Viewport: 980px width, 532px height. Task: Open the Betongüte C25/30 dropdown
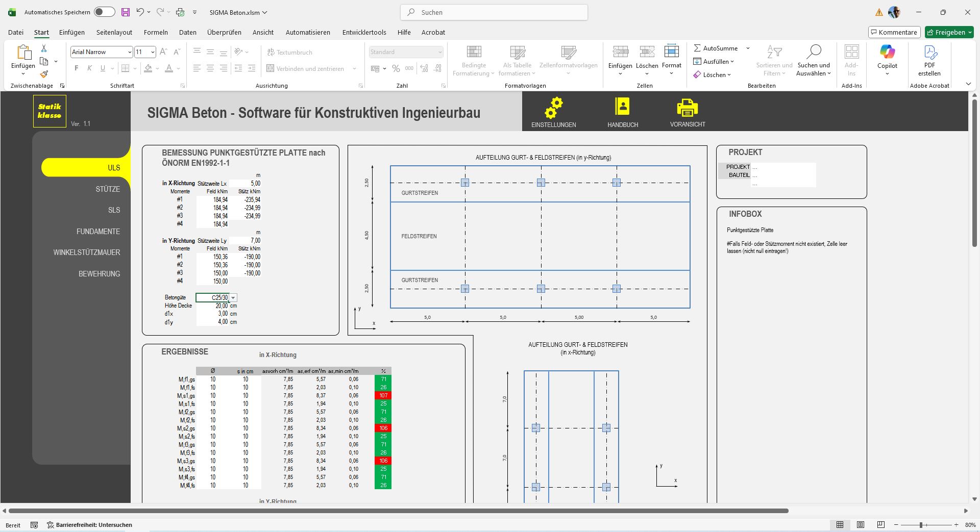click(233, 298)
